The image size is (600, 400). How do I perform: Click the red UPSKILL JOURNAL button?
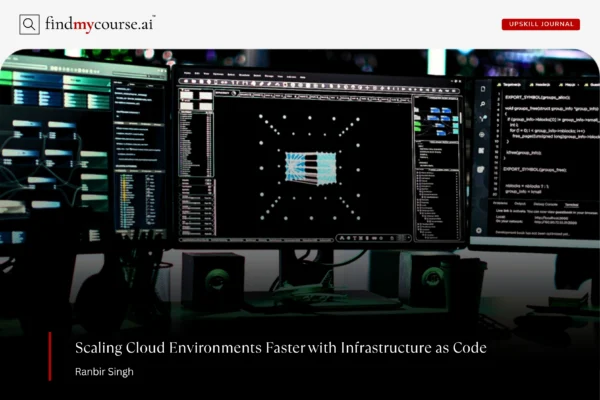[x=541, y=24]
